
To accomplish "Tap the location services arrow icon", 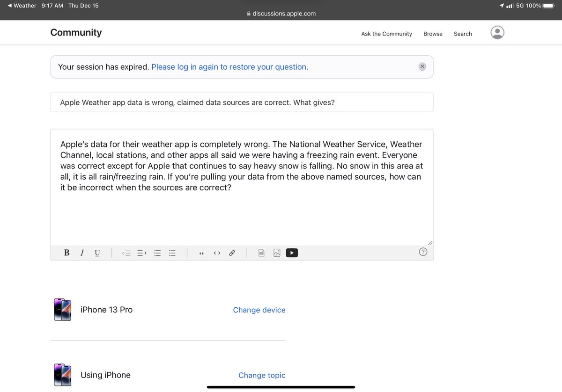I will pyautogui.click(x=502, y=6).
